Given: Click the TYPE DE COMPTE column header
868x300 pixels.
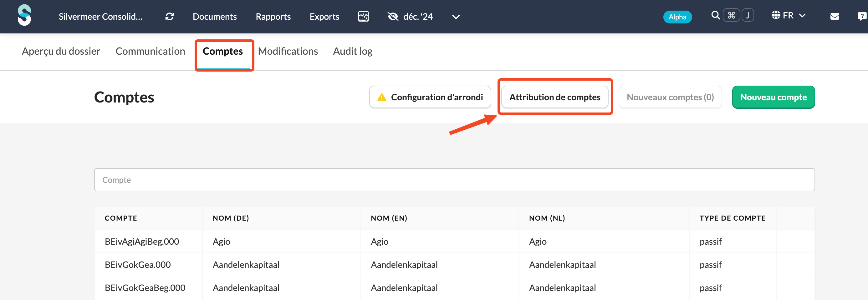Looking at the screenshot, I should click(x=733, y=218).
